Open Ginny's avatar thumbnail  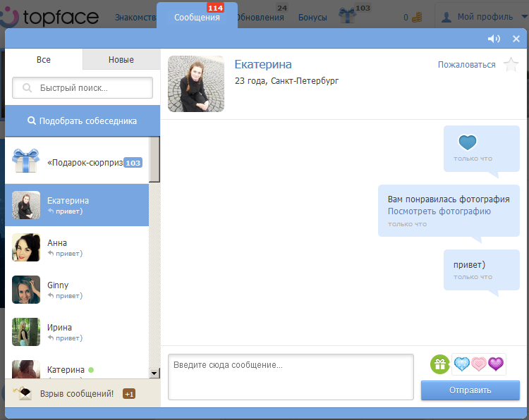point(26,290)
